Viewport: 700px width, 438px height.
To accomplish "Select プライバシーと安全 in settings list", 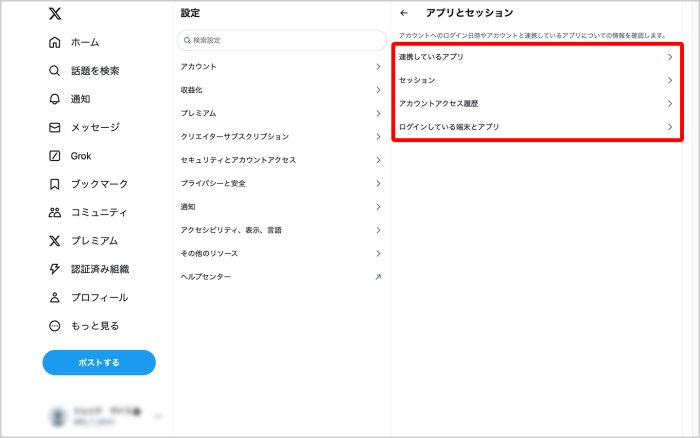I will [x=280, y=183].
